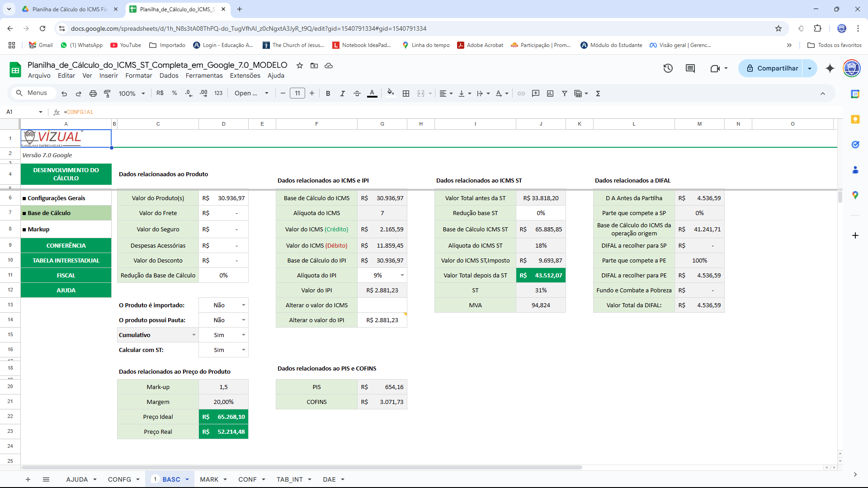Toggle bold formatting
The width and height of the screenshot is (868, 488).
click(328, 94)
